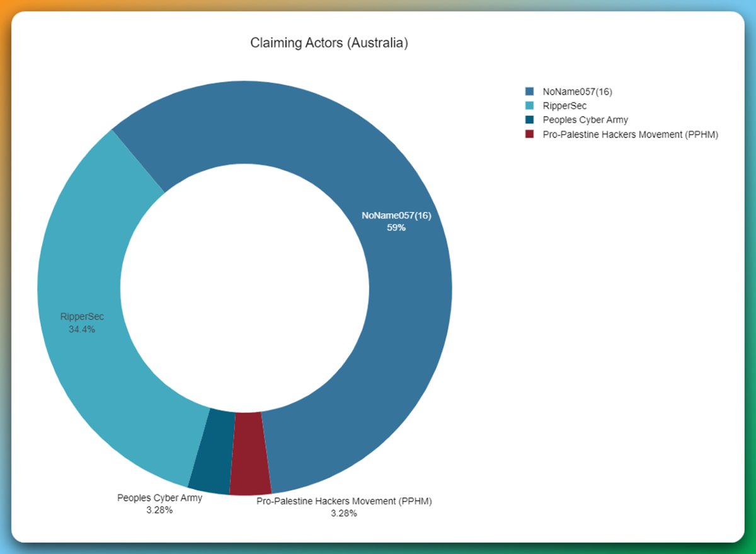Image resolution: width=756 pixels, height=554 pixels.
Task: Click the dark red PPHM donut slice
Action: [251, 453]
